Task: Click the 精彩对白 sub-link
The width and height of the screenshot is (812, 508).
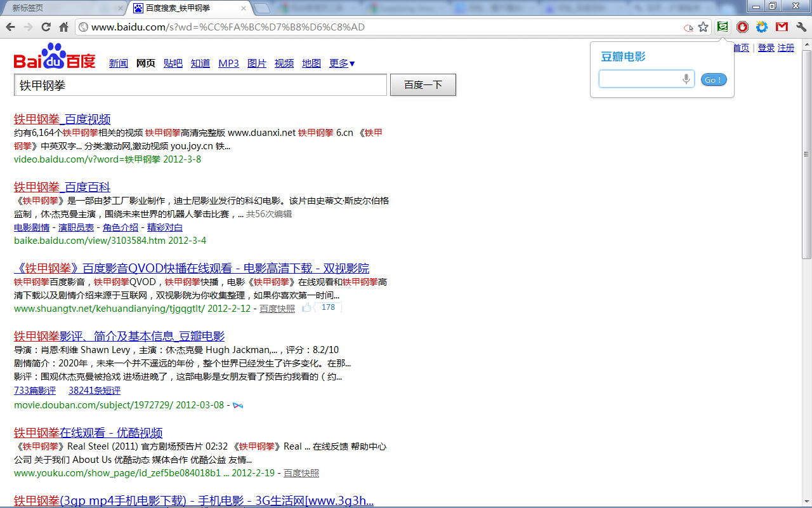Action: pyautogui.click(x=165, y=227)
